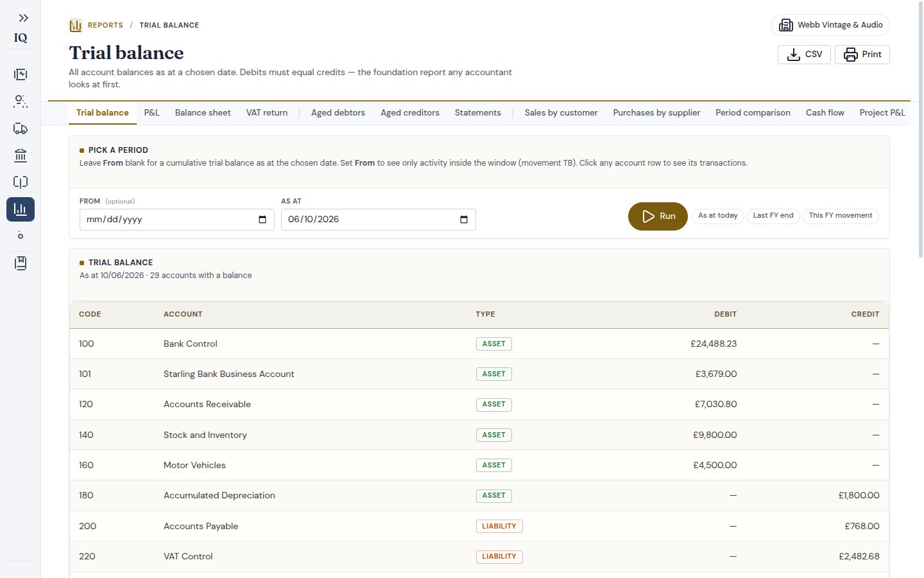Image resolution: width=924 pixels, height=578 pixels.
Task: Choose the As at today preset
Action: 718,216
